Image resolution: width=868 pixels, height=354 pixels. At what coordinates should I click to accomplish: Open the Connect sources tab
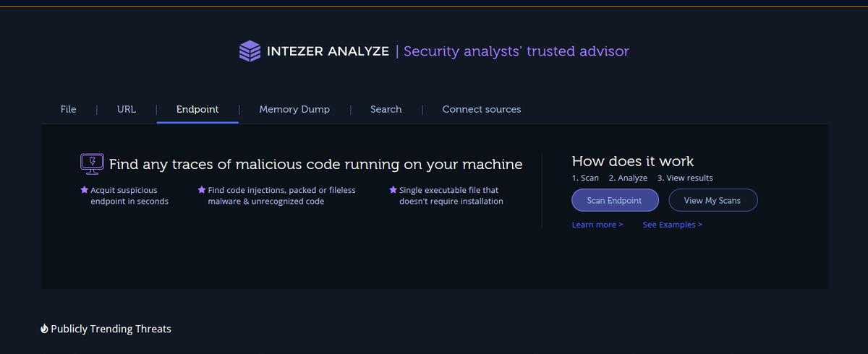click(482, 109)
